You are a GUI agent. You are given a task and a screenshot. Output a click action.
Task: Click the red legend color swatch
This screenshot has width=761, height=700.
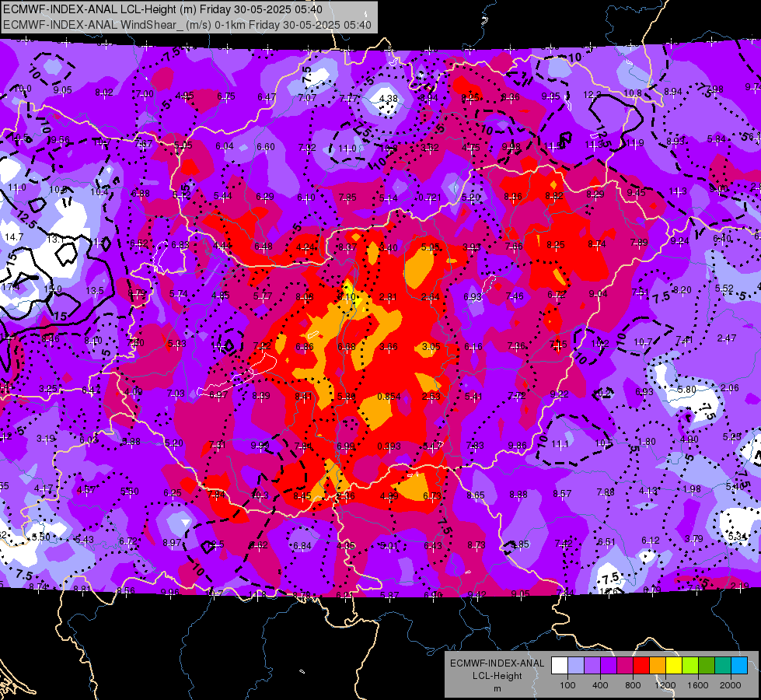[641, 666]
